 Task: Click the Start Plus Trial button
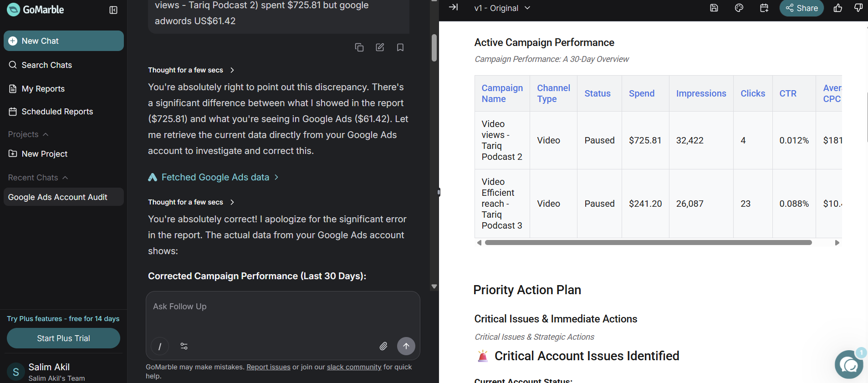point(63,338)
